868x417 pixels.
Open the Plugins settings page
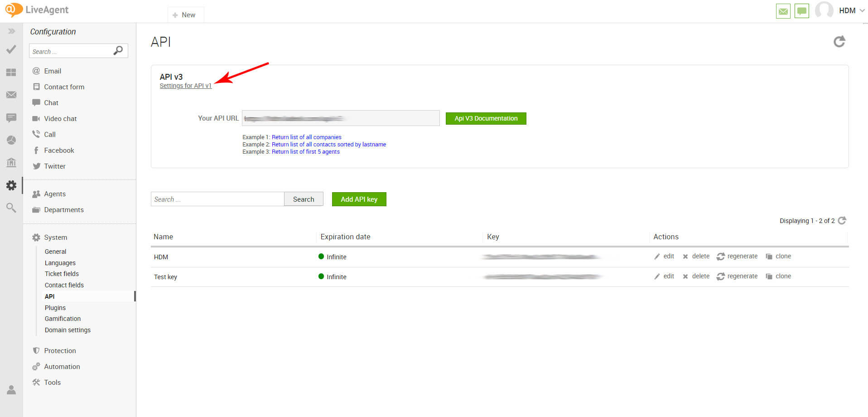pos(55,308)
